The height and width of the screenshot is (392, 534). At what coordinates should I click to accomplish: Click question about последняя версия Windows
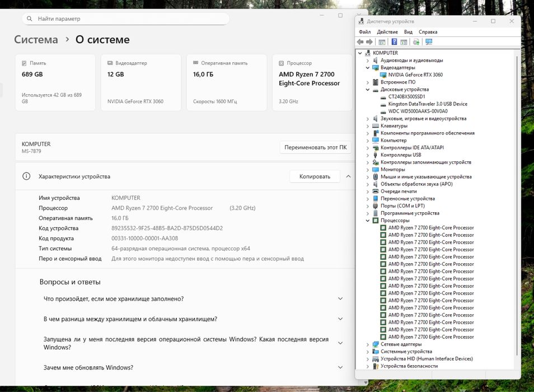point(186,343)
